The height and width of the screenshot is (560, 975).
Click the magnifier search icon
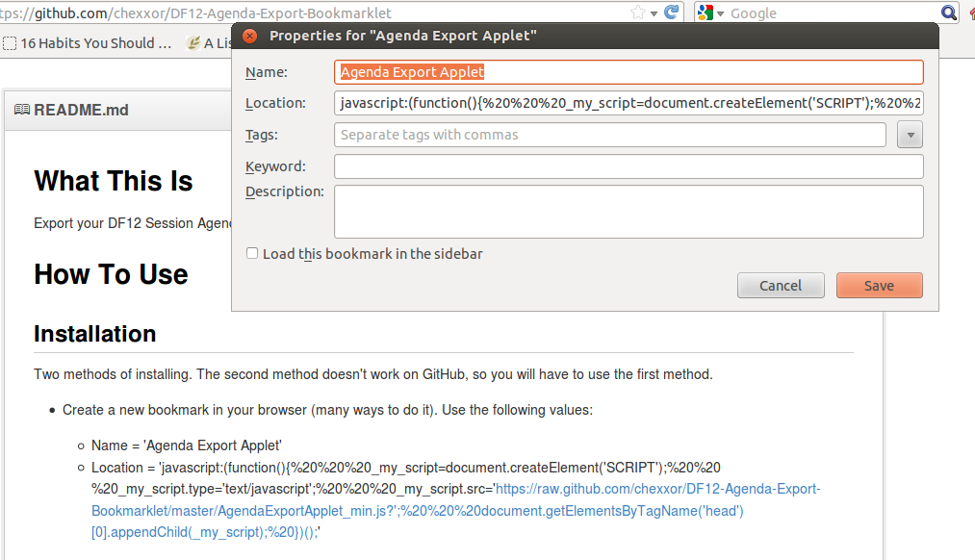[x=949, y=13]
